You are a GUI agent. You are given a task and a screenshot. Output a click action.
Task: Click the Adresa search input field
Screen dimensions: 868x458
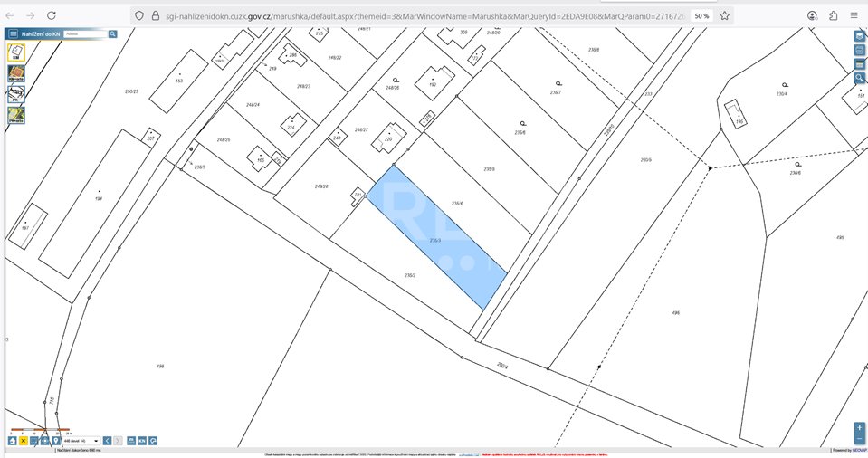[85, 33]
